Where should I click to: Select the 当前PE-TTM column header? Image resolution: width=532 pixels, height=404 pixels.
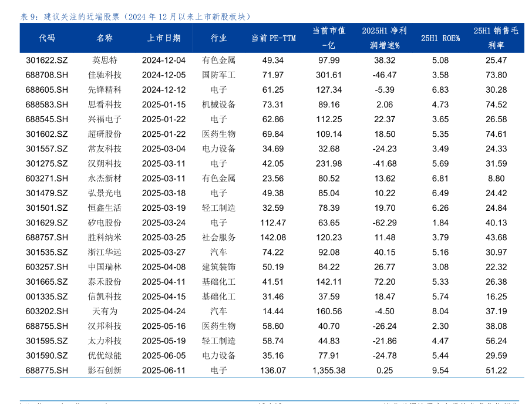273,38
